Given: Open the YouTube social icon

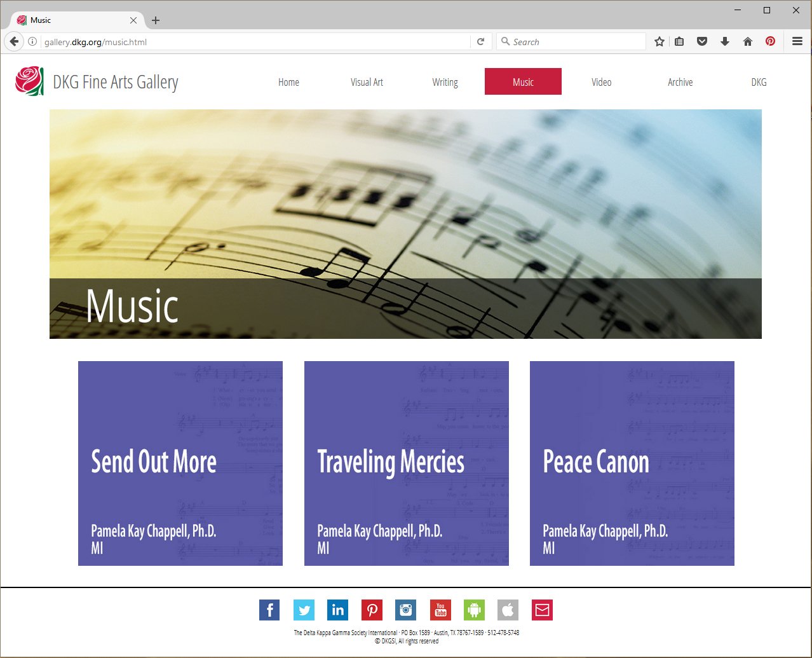Looking at the screenshot, I should click(x=440, y=610).
